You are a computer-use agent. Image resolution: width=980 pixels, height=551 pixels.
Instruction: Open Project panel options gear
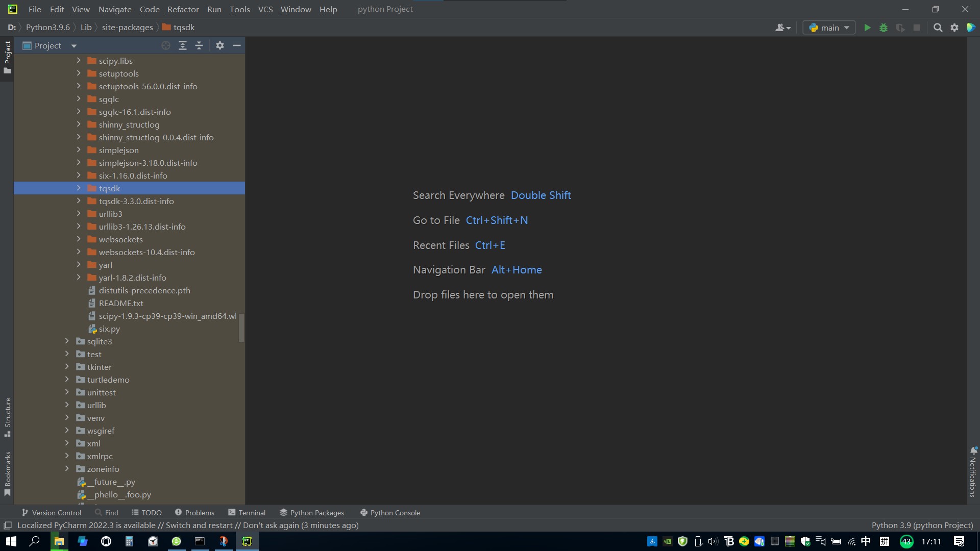[220, 45]
